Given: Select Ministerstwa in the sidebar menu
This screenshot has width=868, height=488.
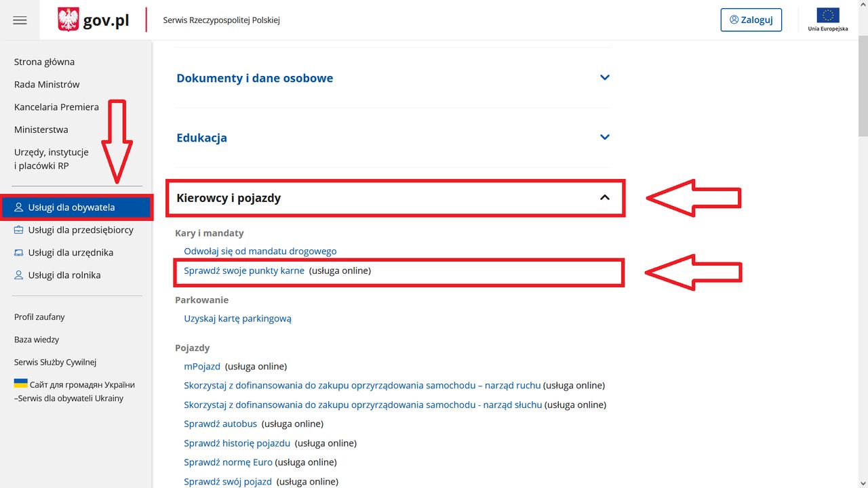Looking at the screenshot, I should [41, 129].
